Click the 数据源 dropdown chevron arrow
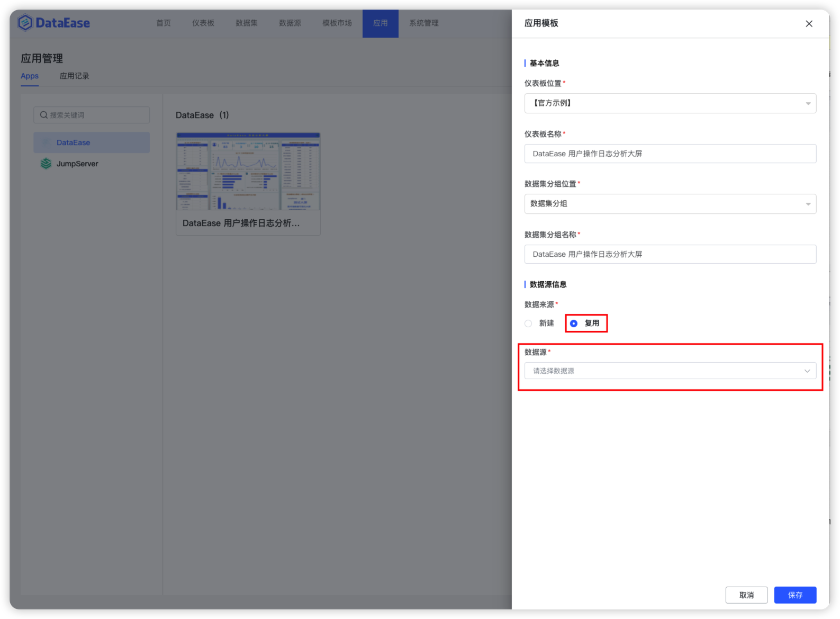The image size is (840, 619). [x=807, y=371]
